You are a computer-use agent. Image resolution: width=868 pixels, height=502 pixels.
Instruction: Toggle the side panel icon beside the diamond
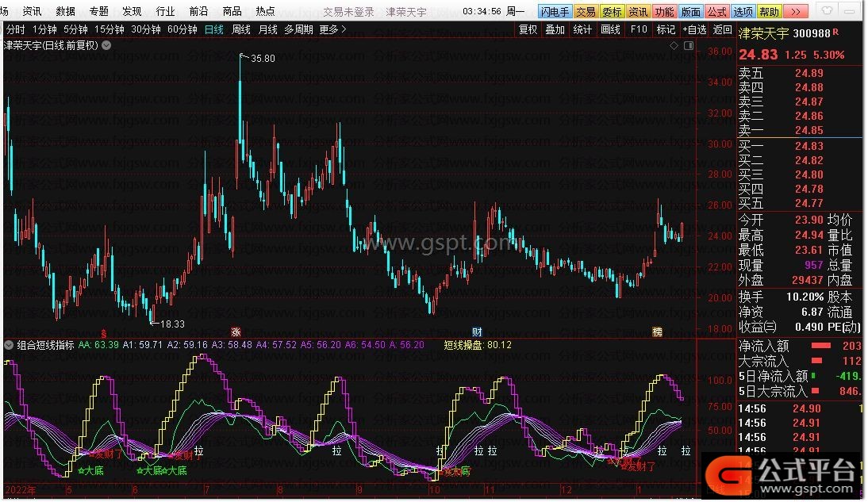[689, 46]
